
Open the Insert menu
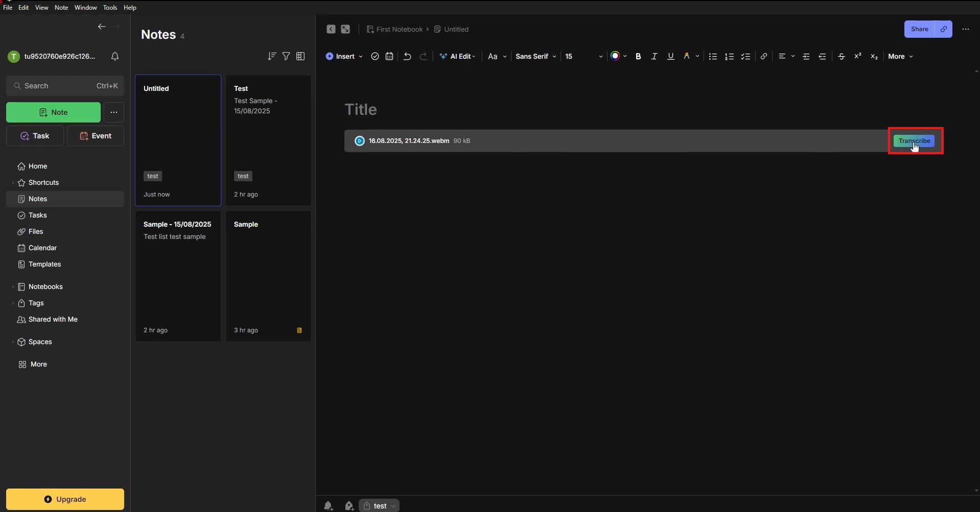pos(344,57)
